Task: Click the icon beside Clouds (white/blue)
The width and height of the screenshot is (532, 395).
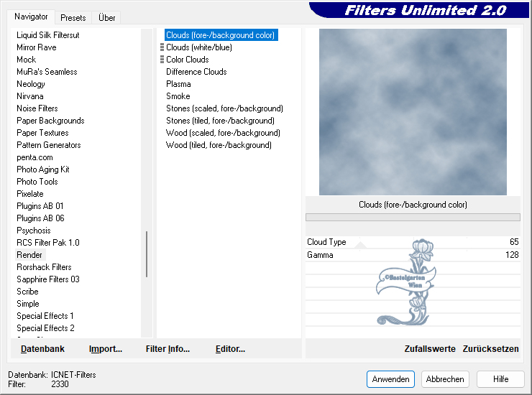Action: pyautogui.click(x=162, y=47)
